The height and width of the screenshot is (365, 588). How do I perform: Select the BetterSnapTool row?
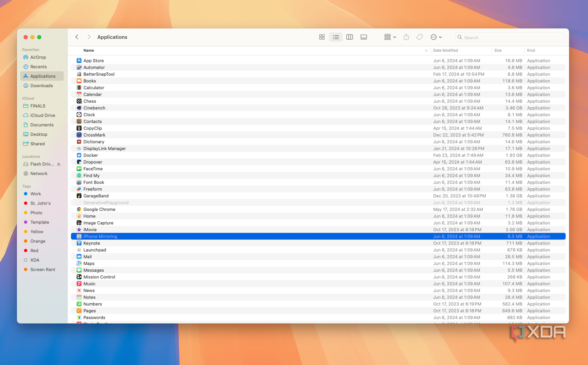318,74
